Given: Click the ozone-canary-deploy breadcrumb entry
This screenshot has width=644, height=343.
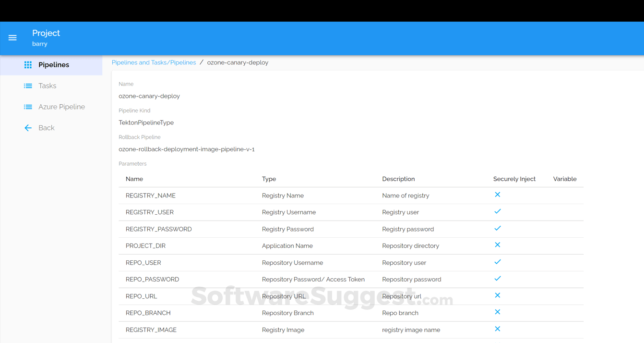Looking at the screenshot, I should (238, 62).
